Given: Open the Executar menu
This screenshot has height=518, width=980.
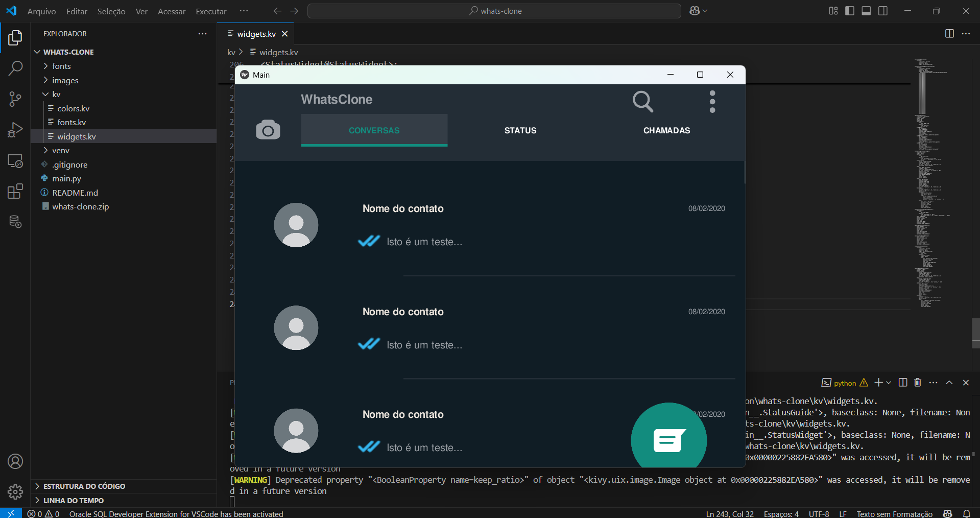Looking at the screenshot, I should point(211,11).
